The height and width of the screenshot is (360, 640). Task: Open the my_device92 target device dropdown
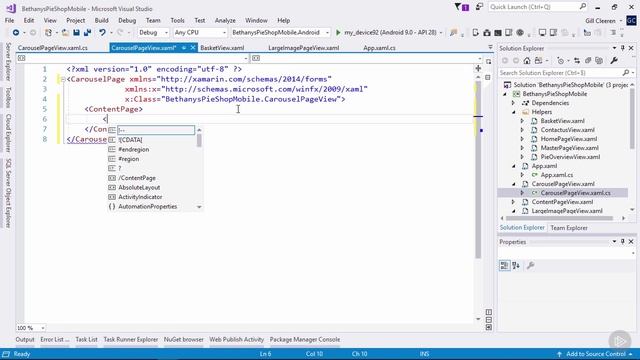coord(441,32)
